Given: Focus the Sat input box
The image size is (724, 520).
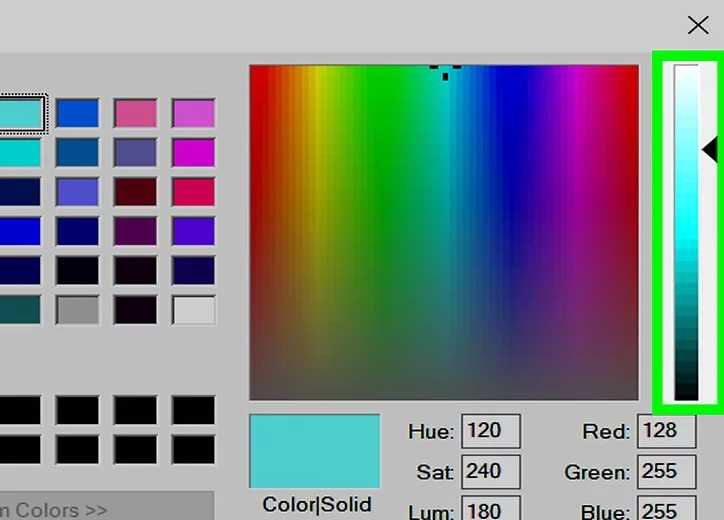Looking at the screenshot, I should click(x=490, y=471).
